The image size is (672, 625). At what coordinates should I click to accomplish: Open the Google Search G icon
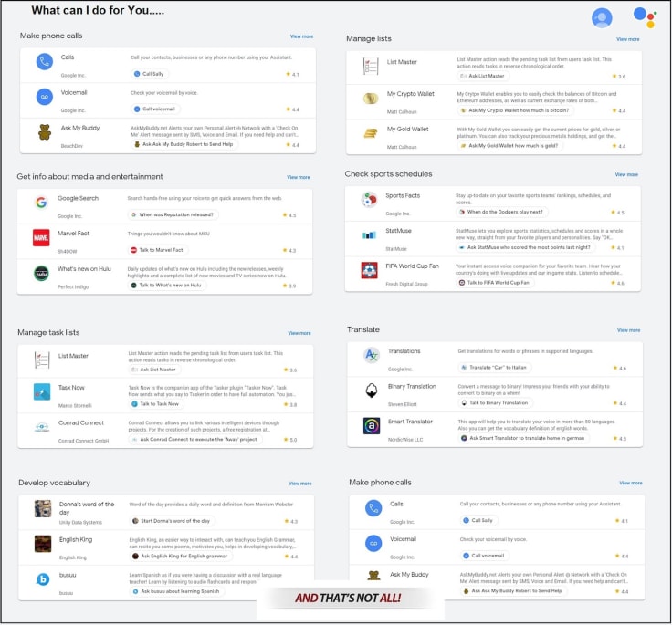coord(41,203)
